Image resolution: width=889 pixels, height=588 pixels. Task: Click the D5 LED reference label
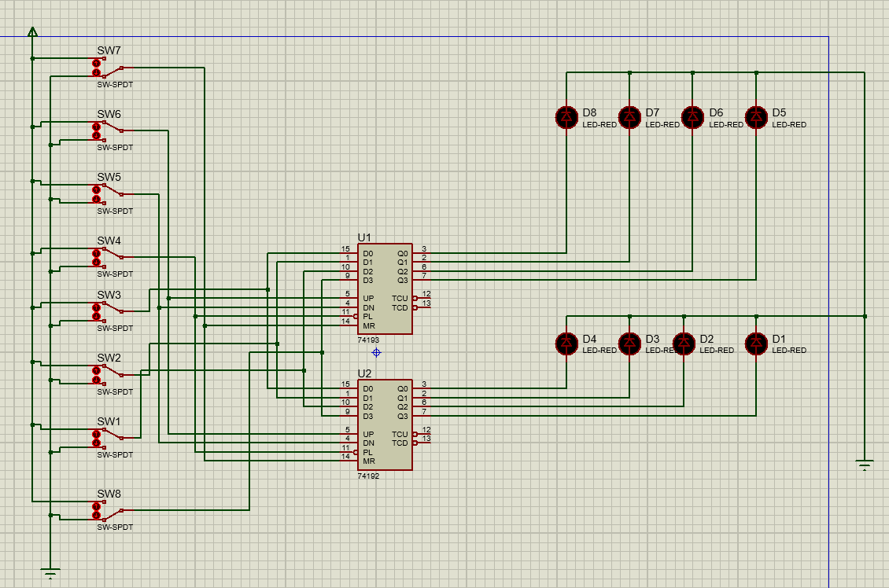pos(779,112)
